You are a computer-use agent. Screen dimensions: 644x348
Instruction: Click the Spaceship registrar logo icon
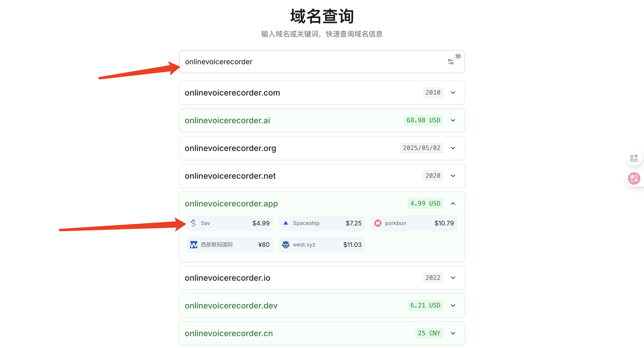(x=286, y=223)
